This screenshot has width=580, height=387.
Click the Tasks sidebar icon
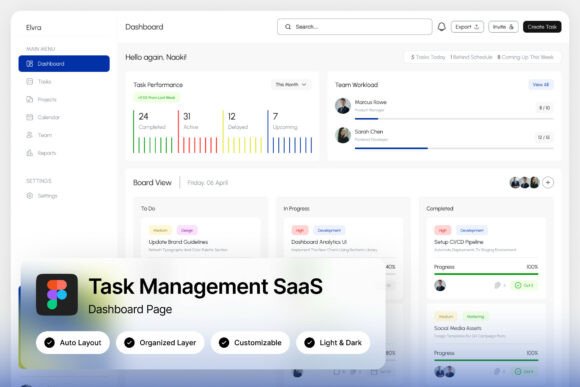pos(30,81)
